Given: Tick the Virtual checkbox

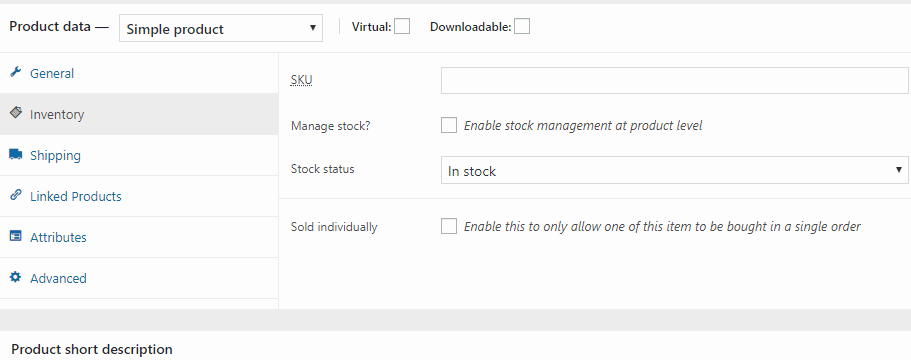Looking at the screenshot, I should coord(402,26).
